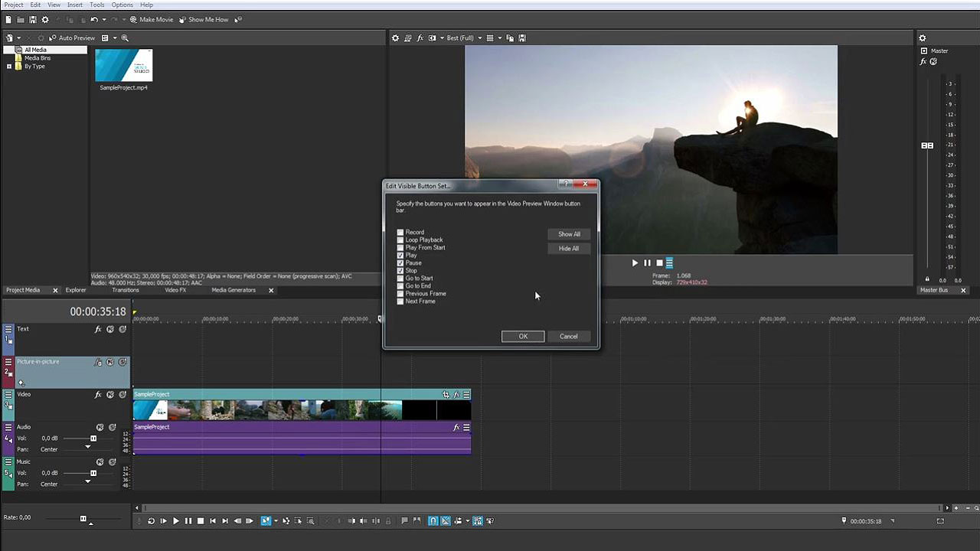
Task: Switch to the Video FX tab
Action: tap(175, 290)
